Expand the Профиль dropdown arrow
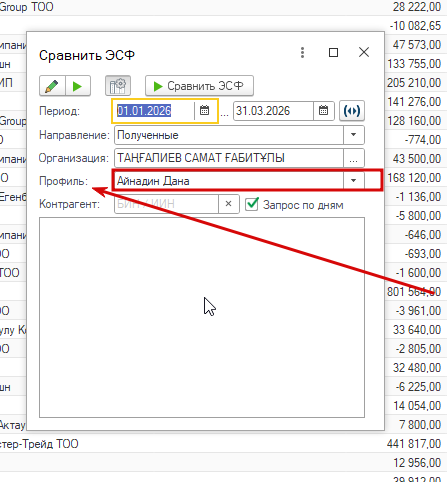This screenshot has height=482, width=447. [x=354, y=181]
